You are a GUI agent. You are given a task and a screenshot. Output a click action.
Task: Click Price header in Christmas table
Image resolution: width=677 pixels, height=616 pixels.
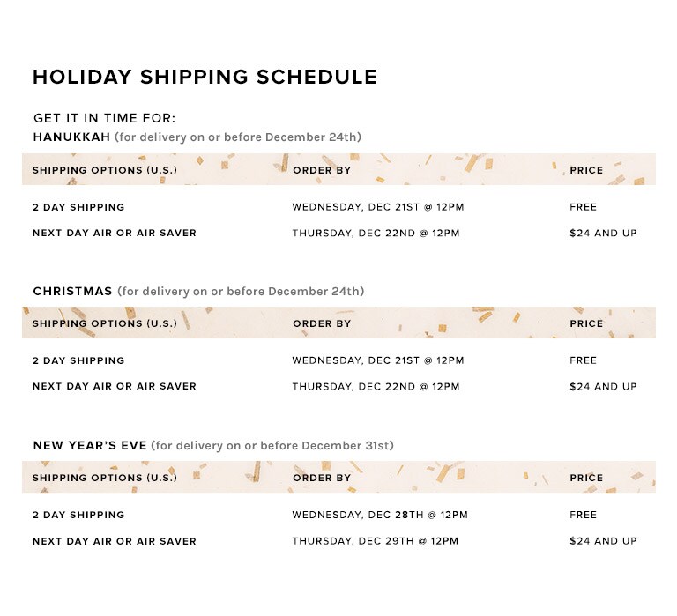586,323
